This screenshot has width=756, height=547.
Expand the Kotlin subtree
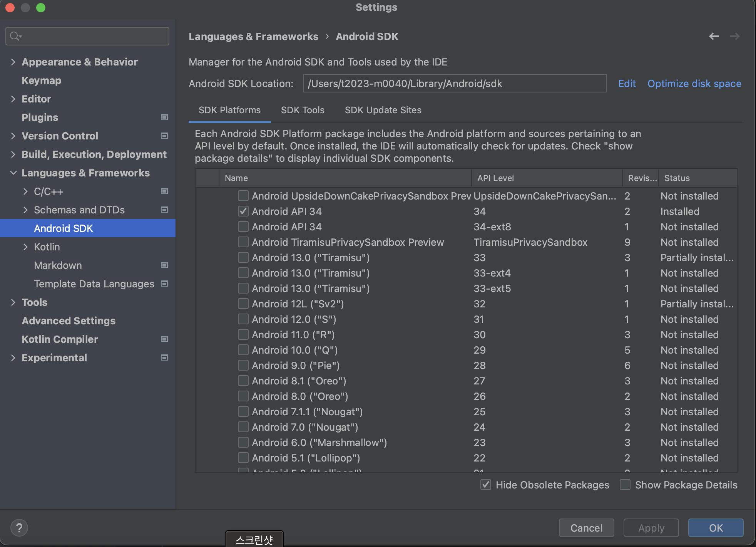[25, 247]
